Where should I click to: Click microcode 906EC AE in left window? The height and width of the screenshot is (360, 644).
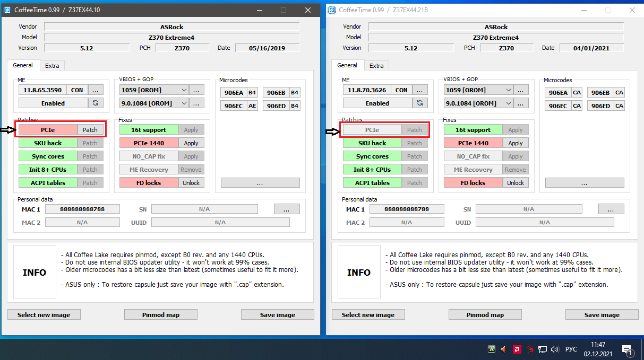[239, 106]
